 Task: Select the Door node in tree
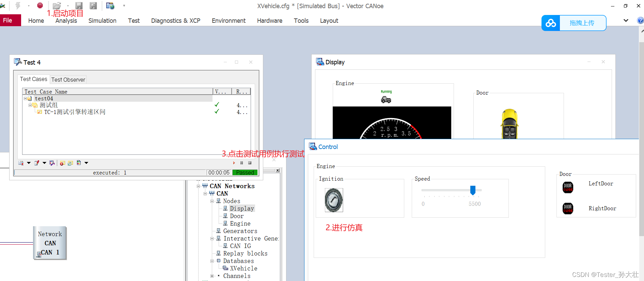(x=237, y=216)
